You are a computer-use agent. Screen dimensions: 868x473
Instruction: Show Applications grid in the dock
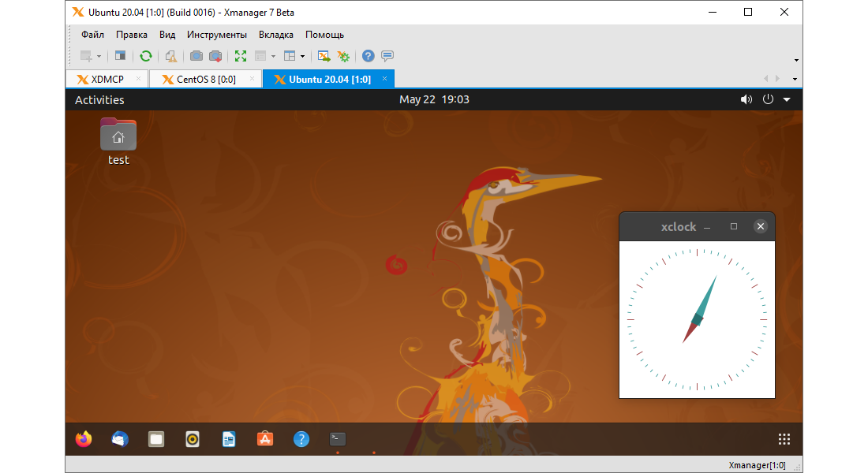pos(784,439)
